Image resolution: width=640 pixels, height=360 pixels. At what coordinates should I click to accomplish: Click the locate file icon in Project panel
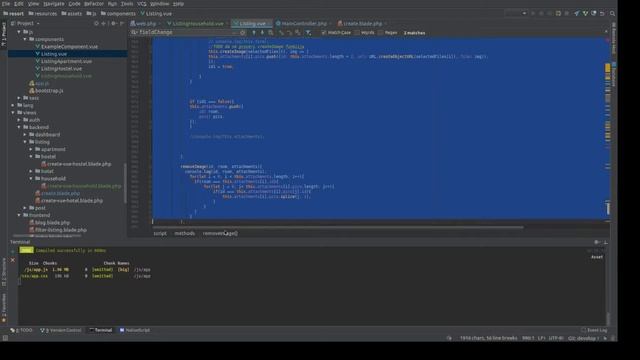pos(96,24)
